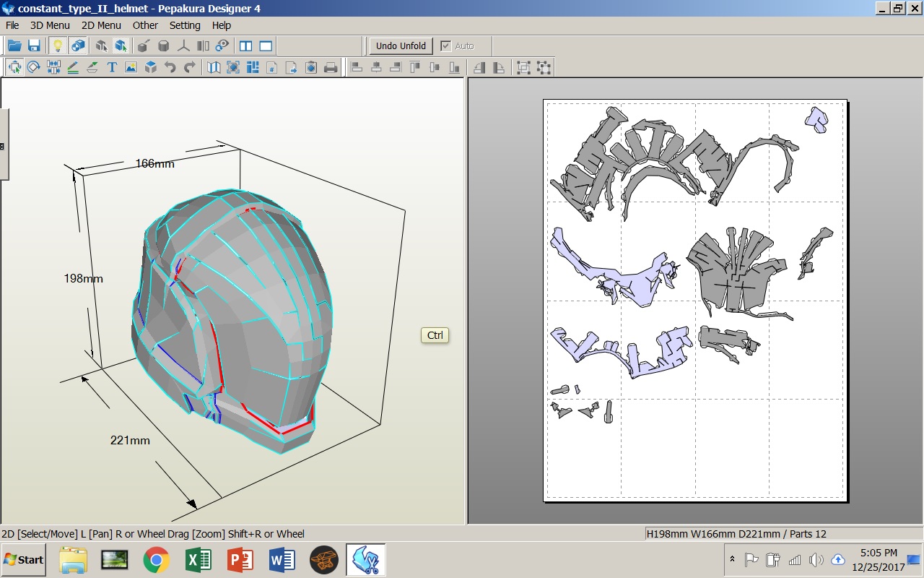
Task: Align selected parts to vertical middle
Action: tap(435, 67)
